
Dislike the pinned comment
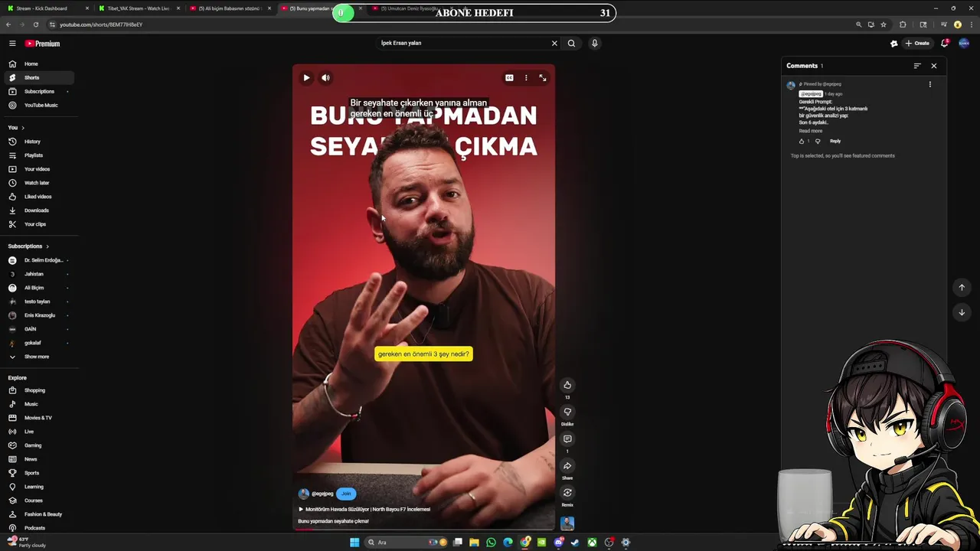[818, 141]
